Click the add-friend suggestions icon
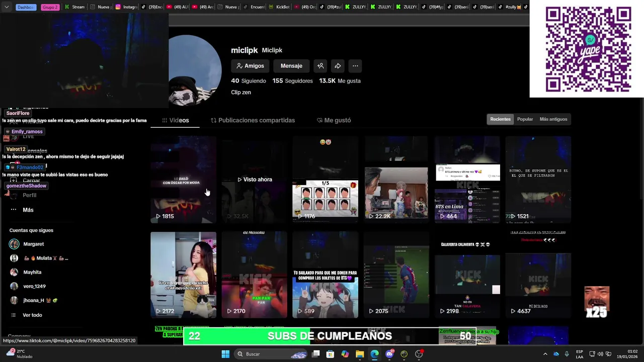The width and height of the screenshot is (644, 362). [320, 66]
